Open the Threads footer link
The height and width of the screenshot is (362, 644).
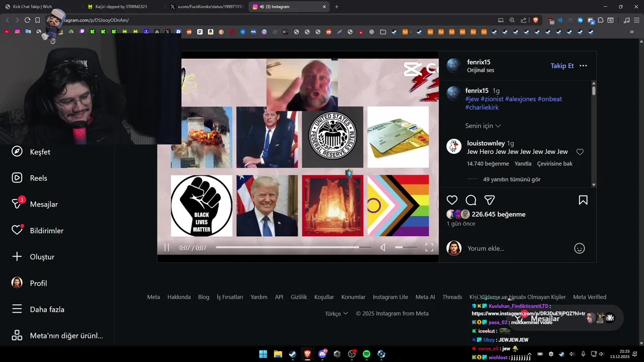coord(452,297)
